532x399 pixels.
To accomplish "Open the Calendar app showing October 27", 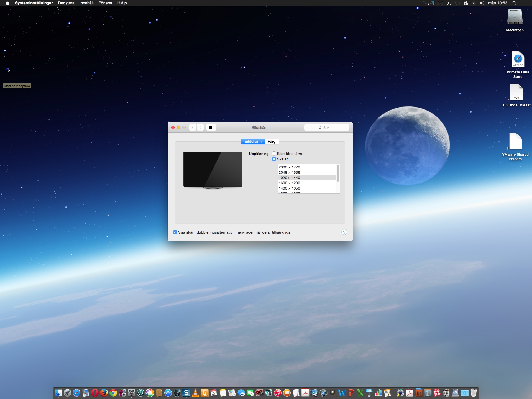I will pos(213,393).
